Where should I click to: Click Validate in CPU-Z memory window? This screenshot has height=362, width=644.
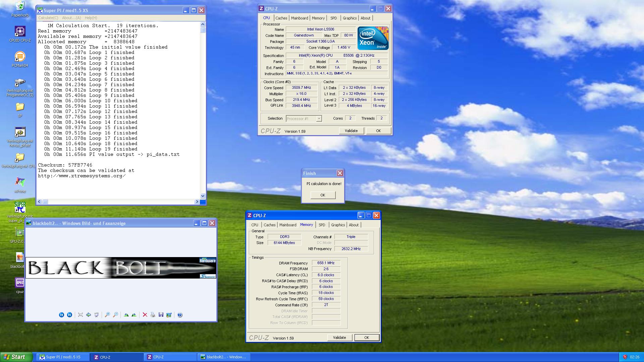coord(339,338)
